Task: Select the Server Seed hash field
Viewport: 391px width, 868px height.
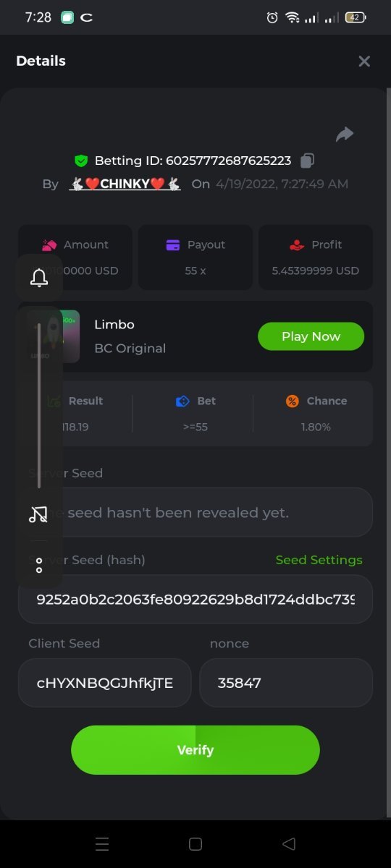Action: [x=195, y=599]
